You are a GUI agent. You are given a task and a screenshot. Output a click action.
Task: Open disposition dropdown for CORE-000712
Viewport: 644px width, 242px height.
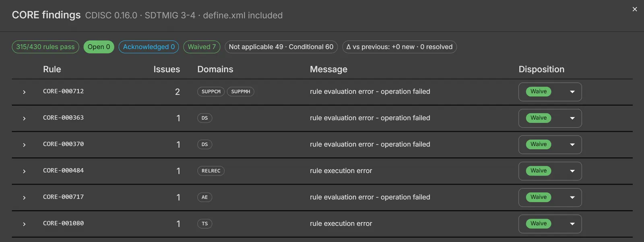coord(550,92)
